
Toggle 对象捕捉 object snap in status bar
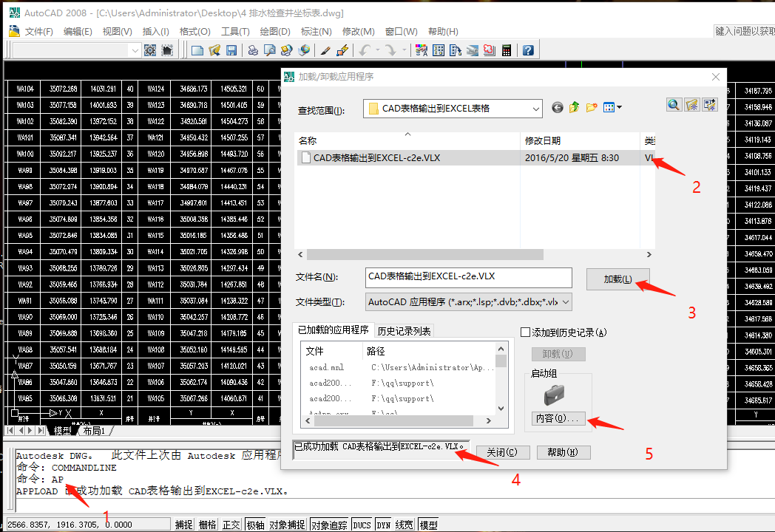click(x=287, y=525)
